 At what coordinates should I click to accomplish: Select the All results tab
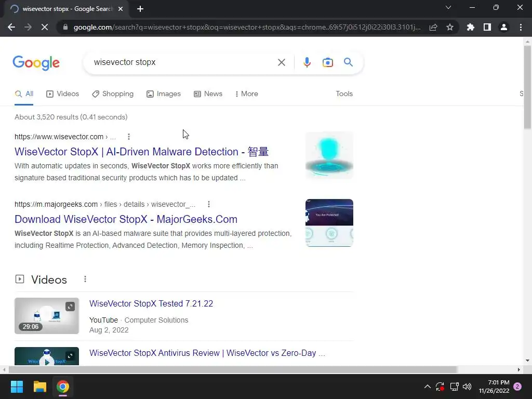24,94
